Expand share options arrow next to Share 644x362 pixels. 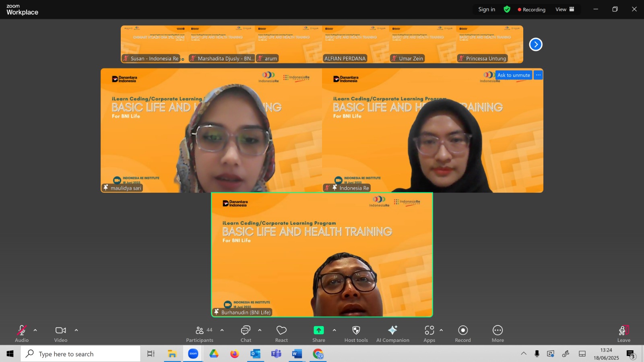click(x=334, y=330)
